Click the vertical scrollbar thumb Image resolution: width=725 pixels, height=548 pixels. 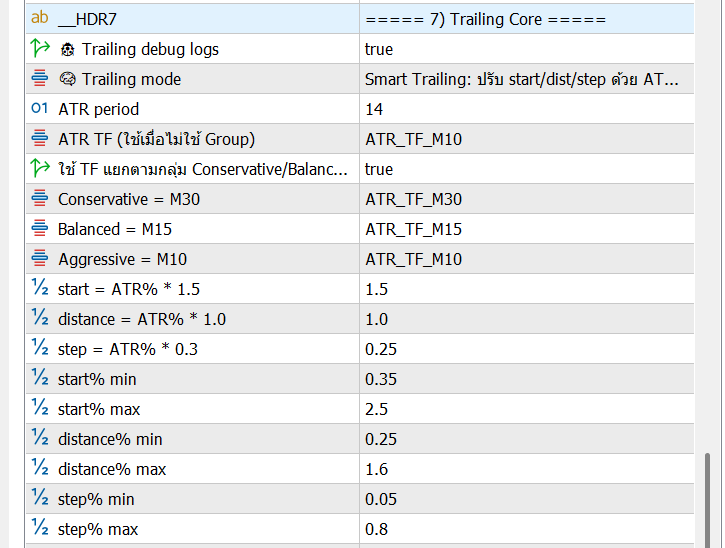[x=710, y=495]
